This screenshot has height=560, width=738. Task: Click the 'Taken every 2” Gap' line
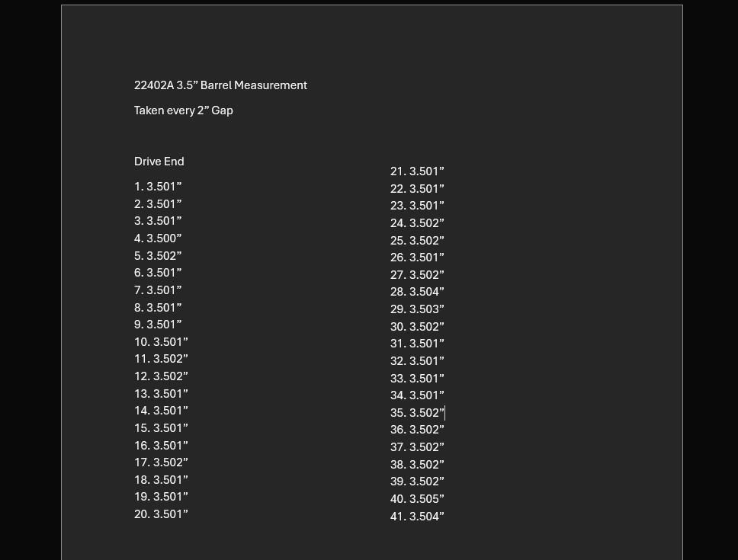[x=184, y=110]
